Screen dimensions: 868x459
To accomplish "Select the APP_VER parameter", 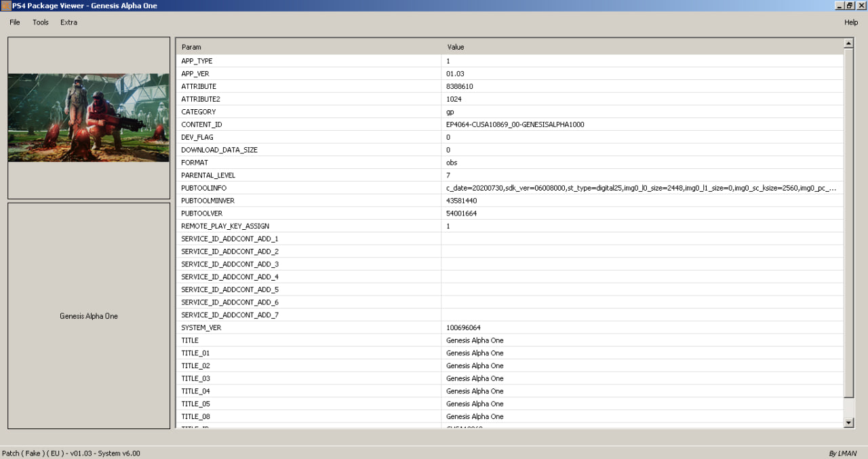I will coord(197,74).
